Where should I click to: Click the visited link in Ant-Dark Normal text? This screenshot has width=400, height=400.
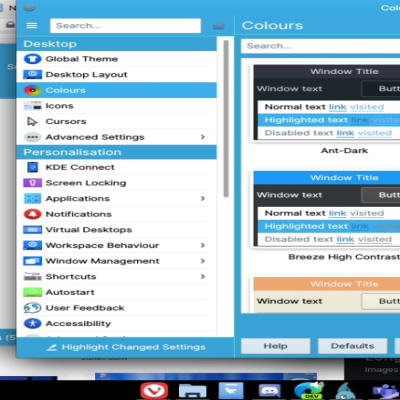(367, 107)
